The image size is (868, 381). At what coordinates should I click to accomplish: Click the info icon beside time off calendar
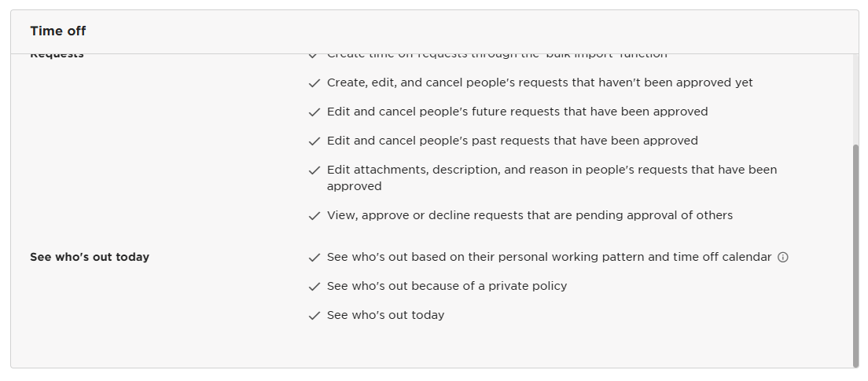(783, 257)
